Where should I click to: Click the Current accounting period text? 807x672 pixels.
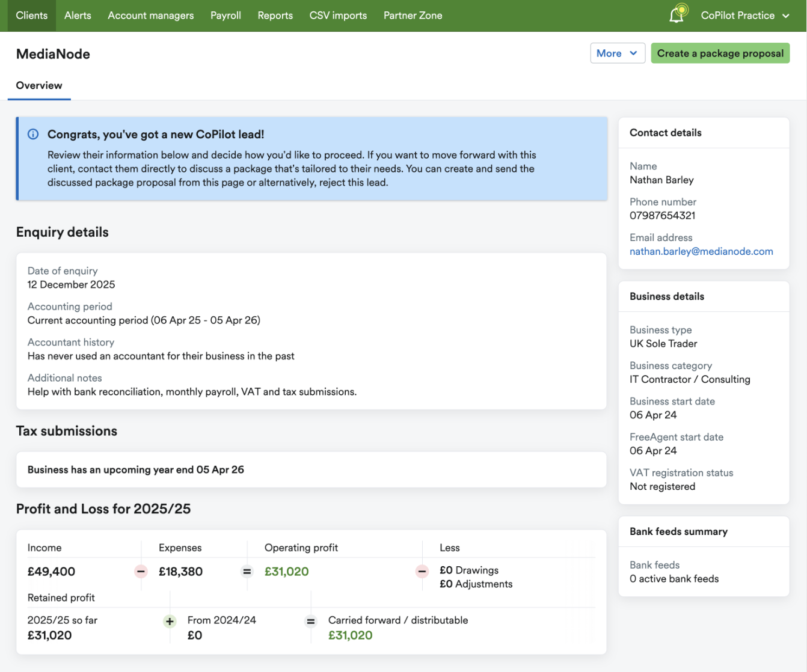144,320
